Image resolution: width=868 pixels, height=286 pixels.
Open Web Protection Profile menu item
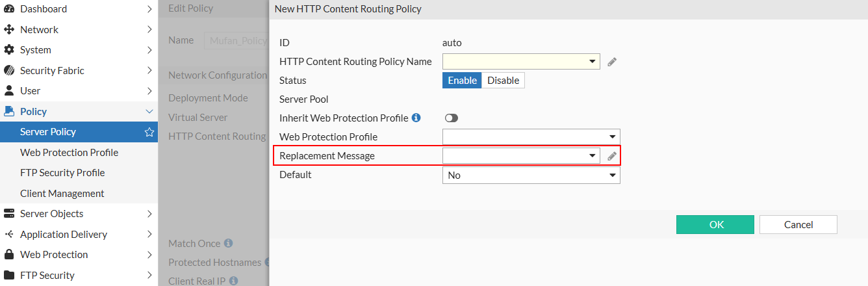tap(69, 152)
